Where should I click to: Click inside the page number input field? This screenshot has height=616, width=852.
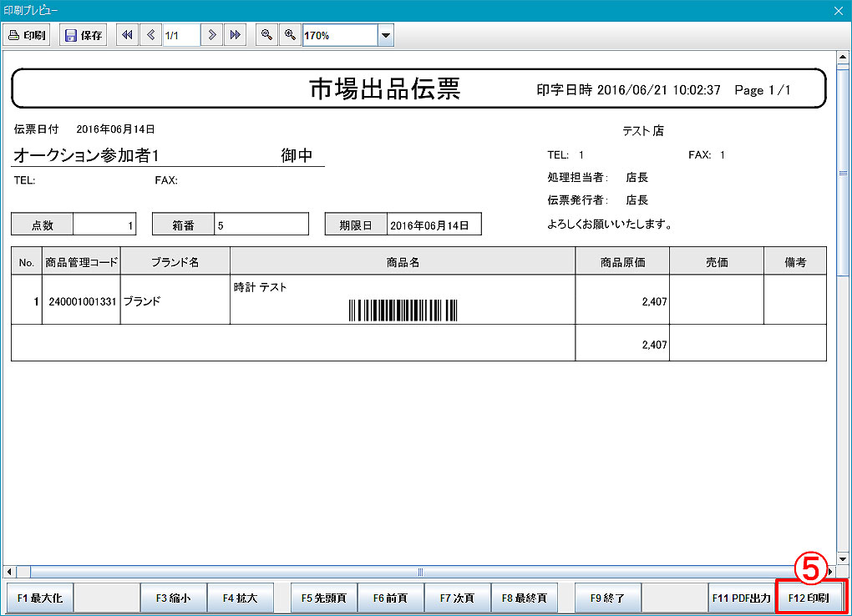tap(180, 34)
